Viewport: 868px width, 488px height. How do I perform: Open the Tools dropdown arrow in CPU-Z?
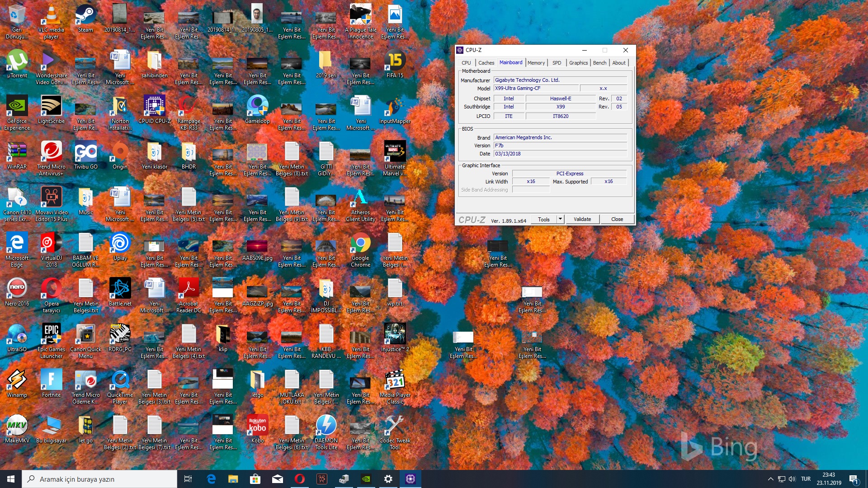560,219
